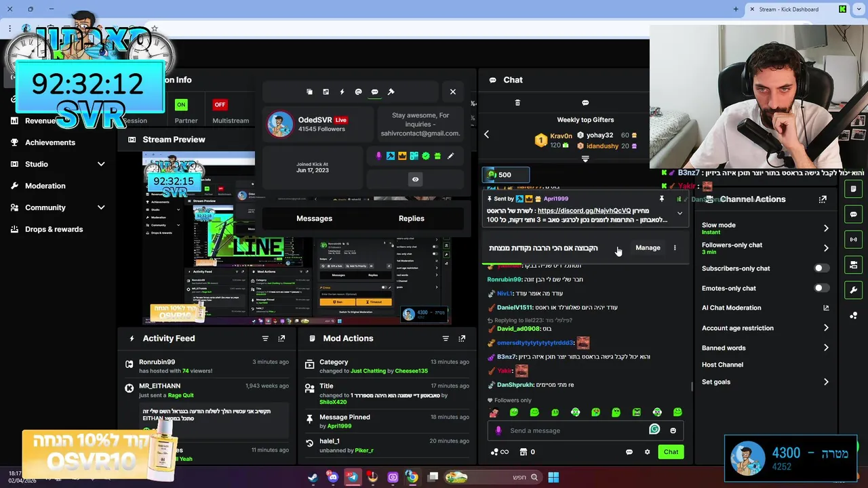Viewport: 868px width, 488px height.
Task: Click the chat bubble icon in right sidebar
Action: pyautogui.click(x=853, y=214)
